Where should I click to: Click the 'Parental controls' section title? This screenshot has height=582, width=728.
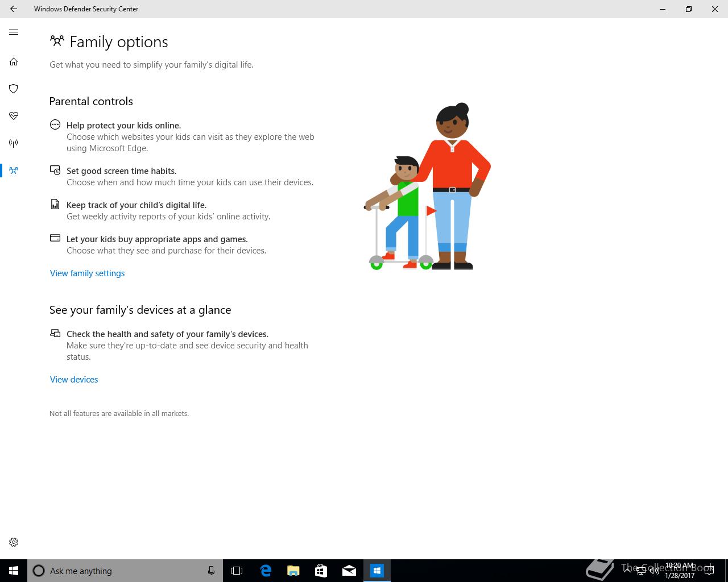pos(91,101)
